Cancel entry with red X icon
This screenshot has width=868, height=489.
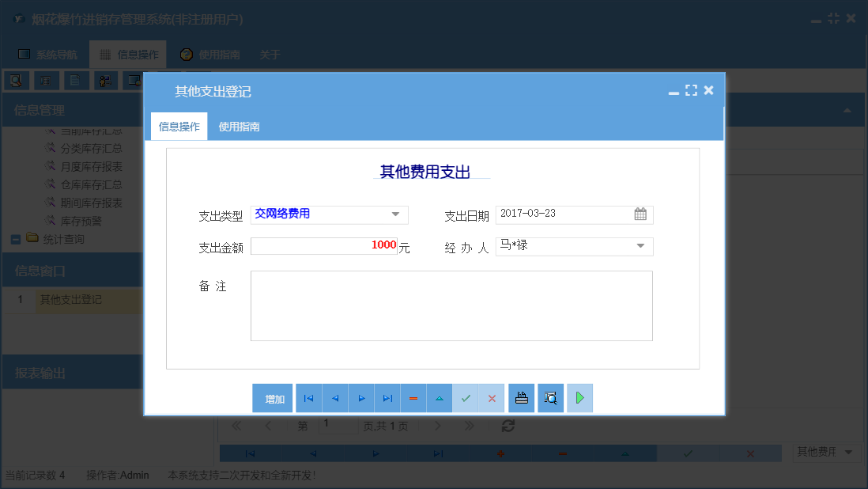492,398
